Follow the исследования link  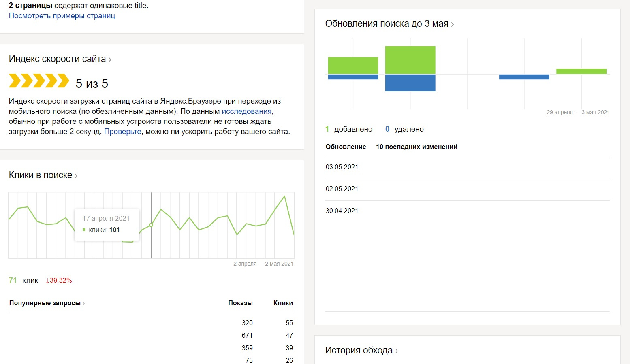click(246, 111)
